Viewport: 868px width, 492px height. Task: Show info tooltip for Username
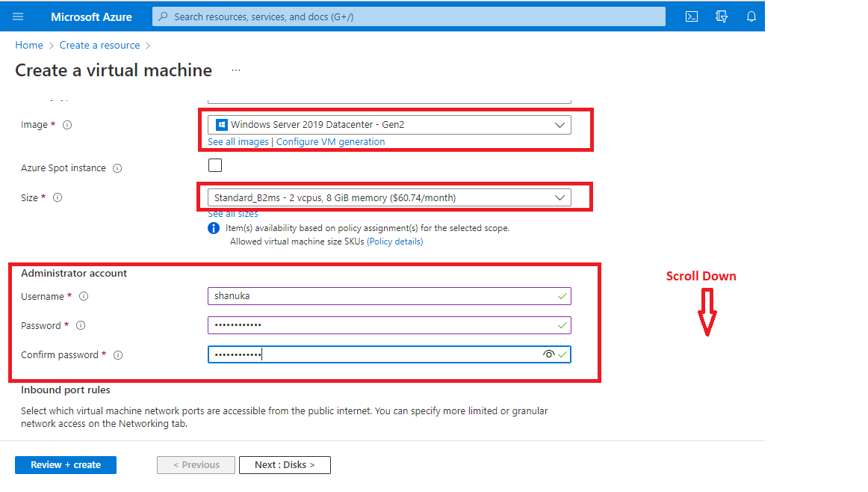(84, 296)
